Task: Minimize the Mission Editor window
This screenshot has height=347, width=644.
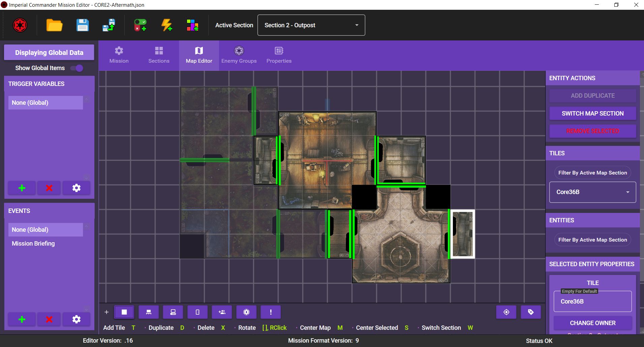Action: [x=597, y=5]
